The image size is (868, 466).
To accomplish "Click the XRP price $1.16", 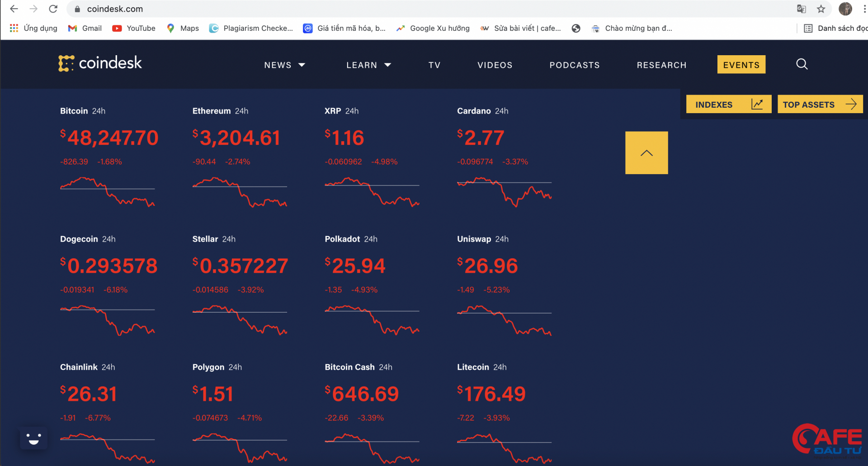I will [344, 138].
